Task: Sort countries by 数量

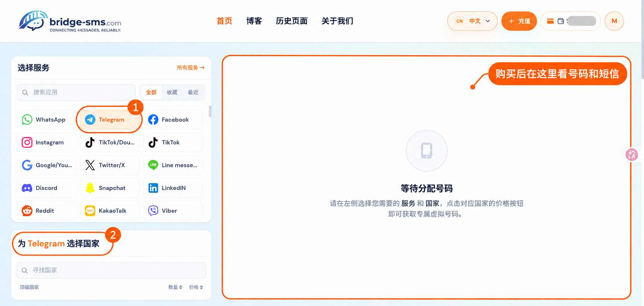Action: 175,287
